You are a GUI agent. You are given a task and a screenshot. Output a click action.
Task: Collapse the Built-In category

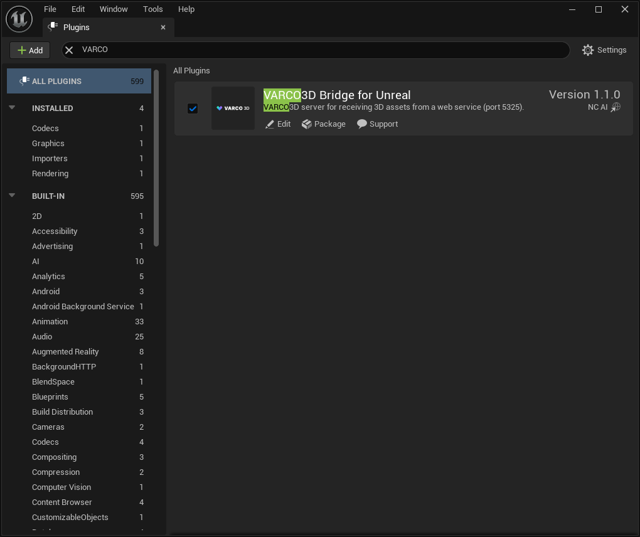[12, 195]
